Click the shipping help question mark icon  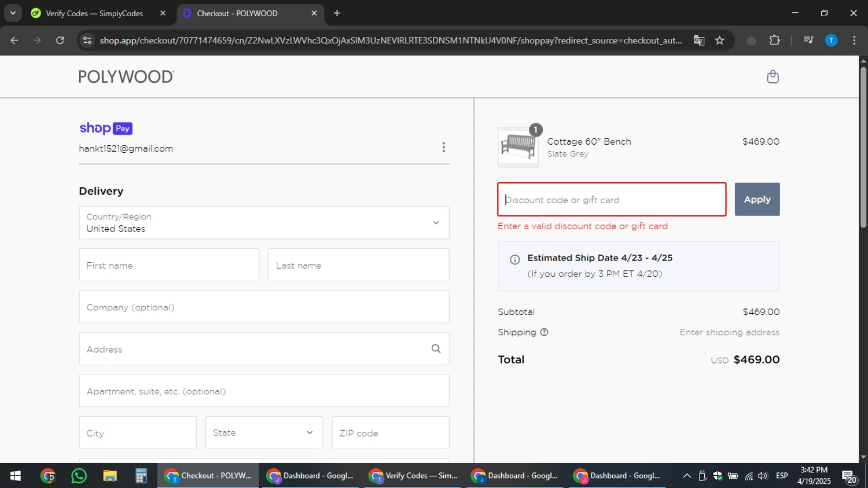[x=544, y=332]
